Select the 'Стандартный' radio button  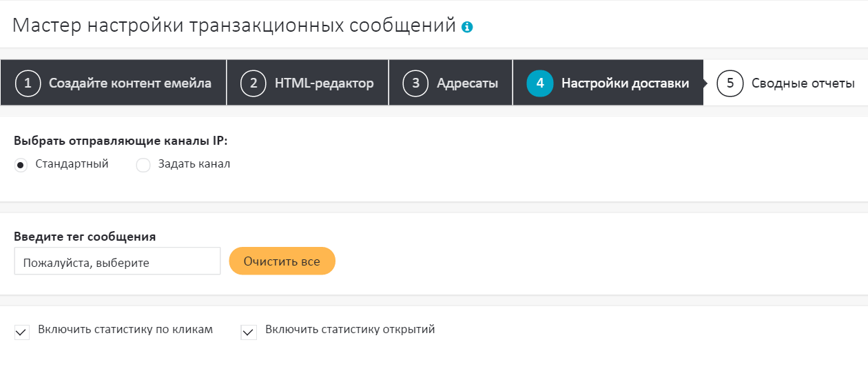[x=21, y=166]
